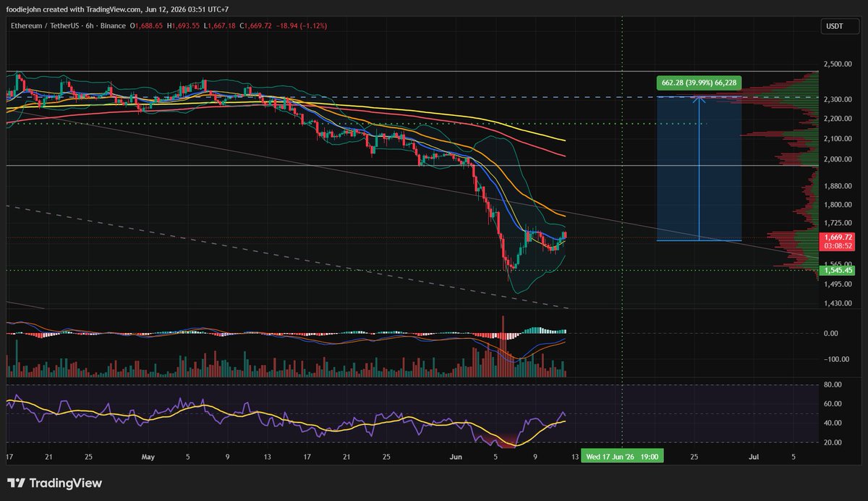Click the green 1,545.45 price tag
868x501 pixels.
(x=838, y=271)
